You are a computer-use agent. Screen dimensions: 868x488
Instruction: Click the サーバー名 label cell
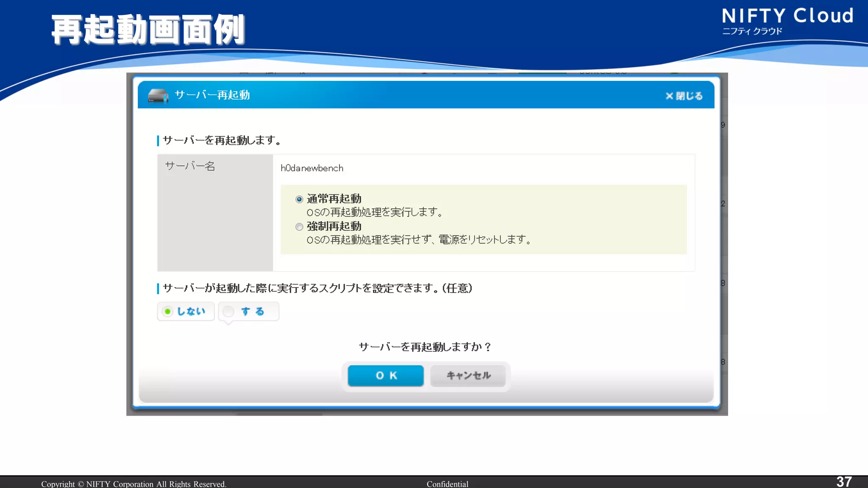click(x=215, y=213)
